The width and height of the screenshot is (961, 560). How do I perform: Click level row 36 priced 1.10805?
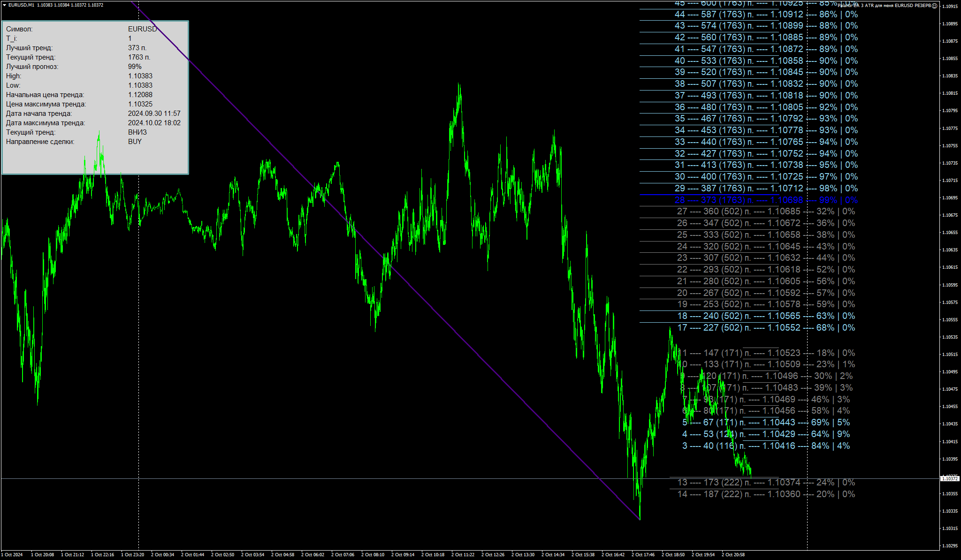pos(766,107)
